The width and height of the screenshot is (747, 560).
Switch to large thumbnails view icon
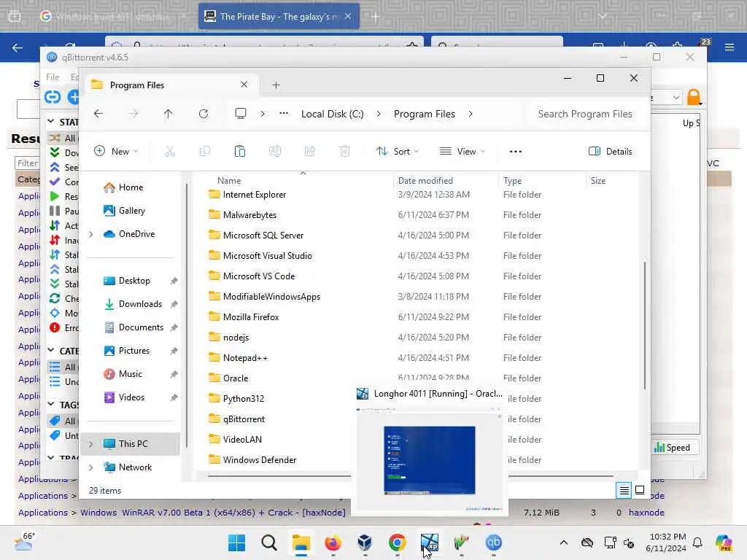[x=640, y=490]
